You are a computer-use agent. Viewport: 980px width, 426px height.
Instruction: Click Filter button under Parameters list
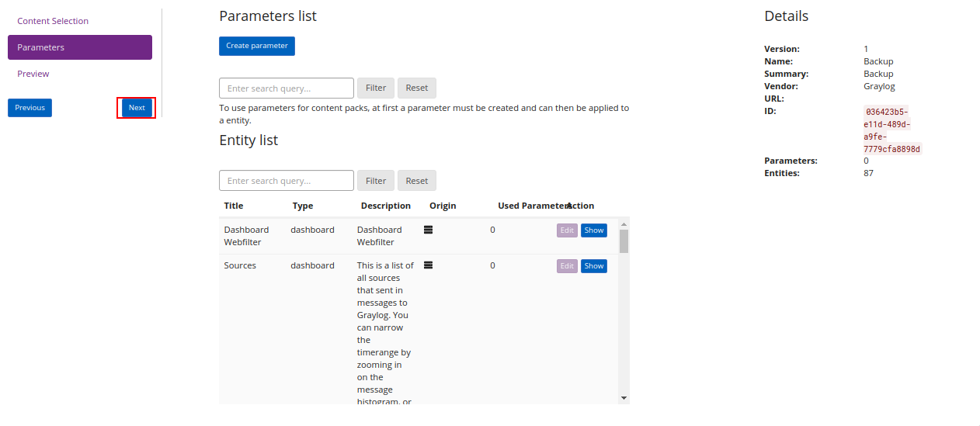(376, 88)
